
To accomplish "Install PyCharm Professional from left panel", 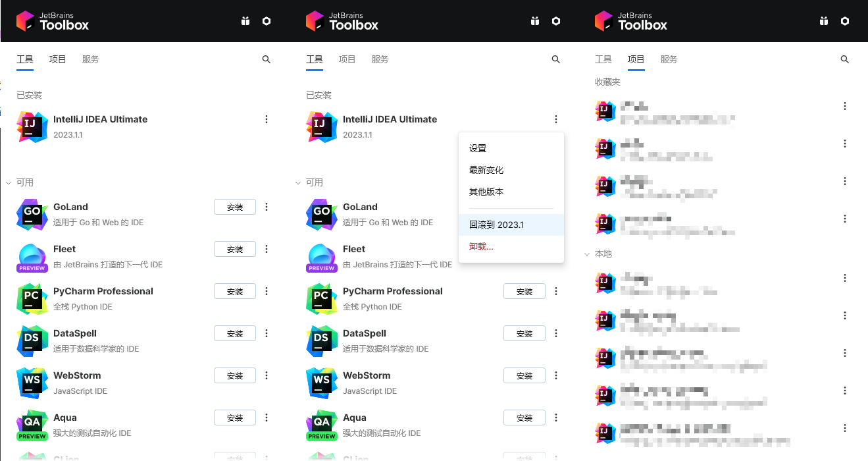I will point(235,291).
